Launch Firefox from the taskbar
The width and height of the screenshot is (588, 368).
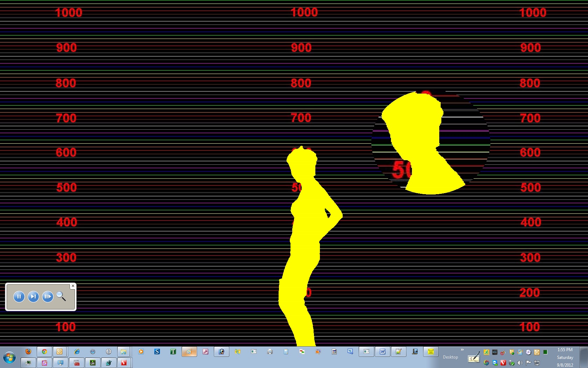[x=28, y=352]
